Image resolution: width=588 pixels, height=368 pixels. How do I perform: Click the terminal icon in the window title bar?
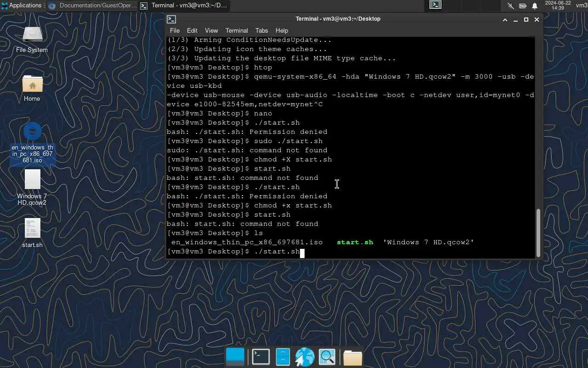click(x=171, y=19)
